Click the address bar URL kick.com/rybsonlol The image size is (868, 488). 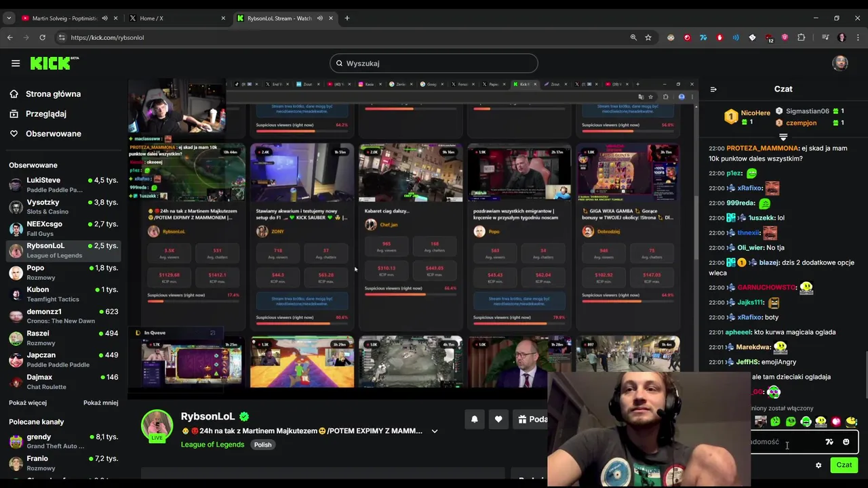point(107,37)
